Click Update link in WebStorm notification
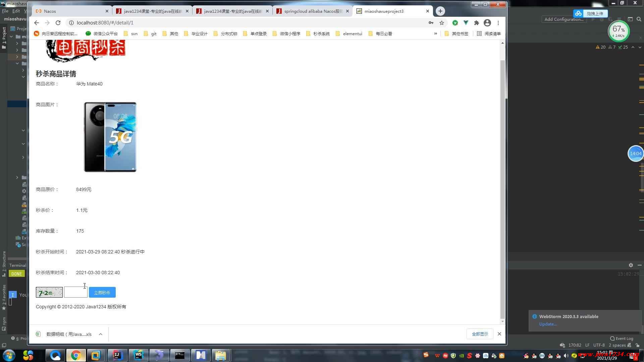The height and width of the screenshot is (362, 644). click(548, 324)
